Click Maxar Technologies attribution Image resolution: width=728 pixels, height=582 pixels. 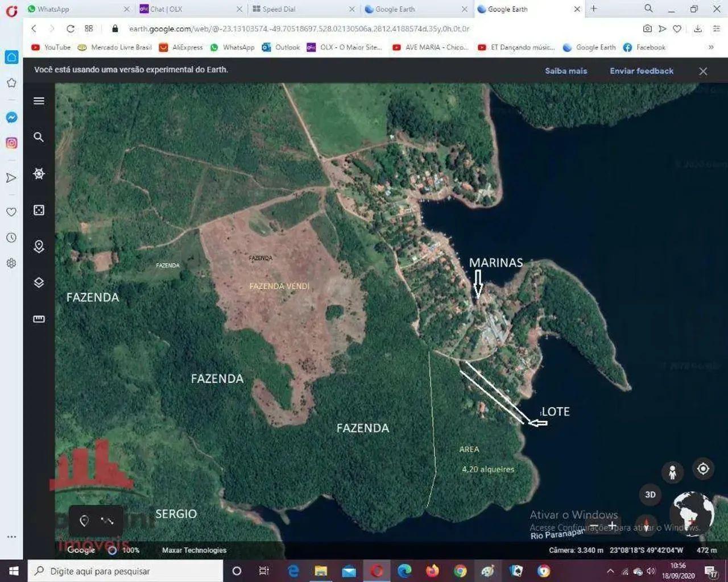coord(194,550)
